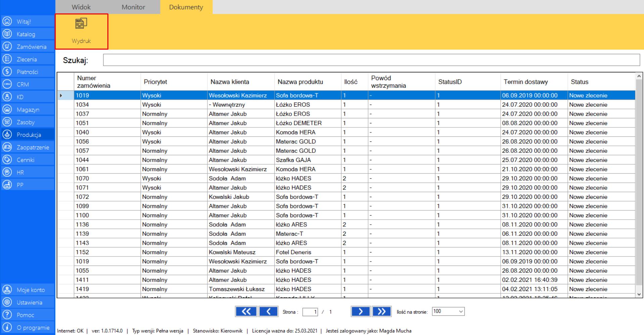Open the Moje konto user icon
The height and width of the screenshot is (335, 644).
7,290
